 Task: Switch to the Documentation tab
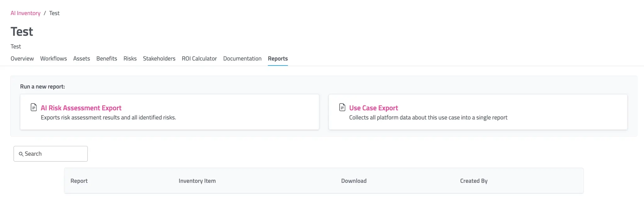(x=242, y=59)
